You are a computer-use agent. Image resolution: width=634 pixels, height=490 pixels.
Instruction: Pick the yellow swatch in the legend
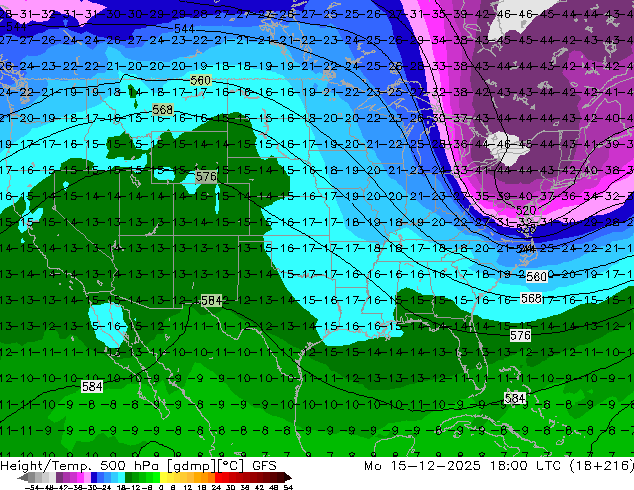coord(163,477)
